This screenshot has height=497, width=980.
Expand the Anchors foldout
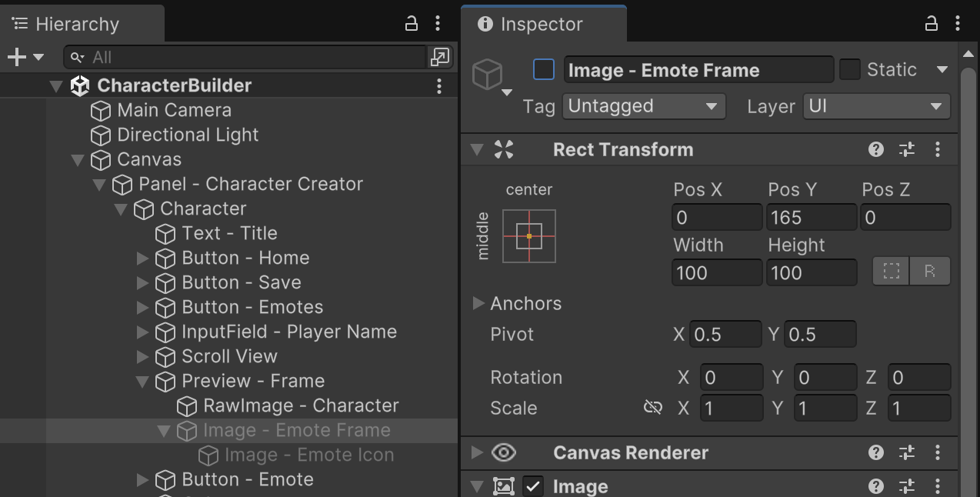(478, 303)
